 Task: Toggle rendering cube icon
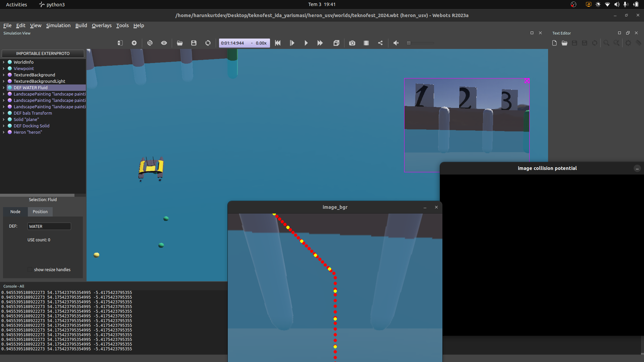point(336,43)
